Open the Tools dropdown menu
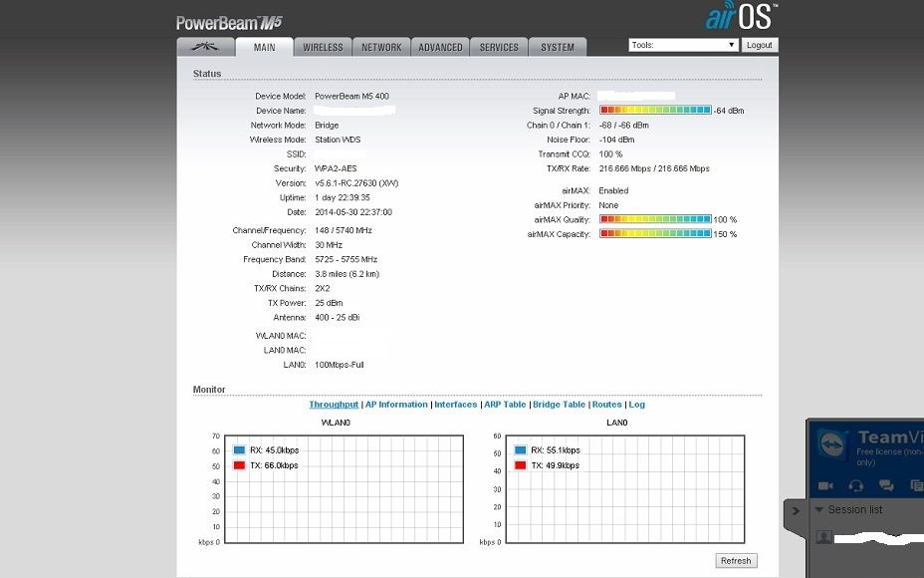This screenshot has height=578, width=924. (682, 44)
